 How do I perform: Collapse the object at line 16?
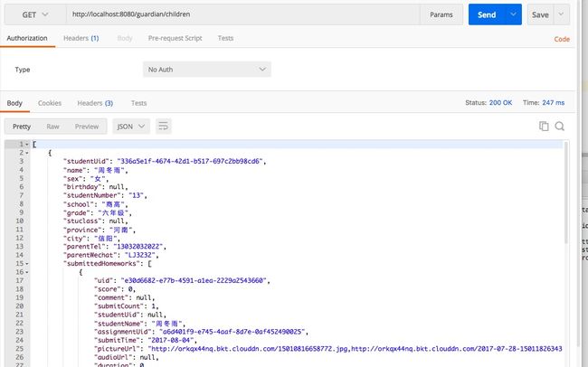[x=27, y=272]
